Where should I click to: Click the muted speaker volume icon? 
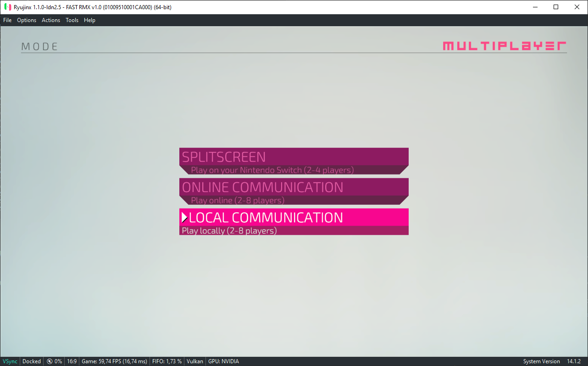[x=50, y=361]
